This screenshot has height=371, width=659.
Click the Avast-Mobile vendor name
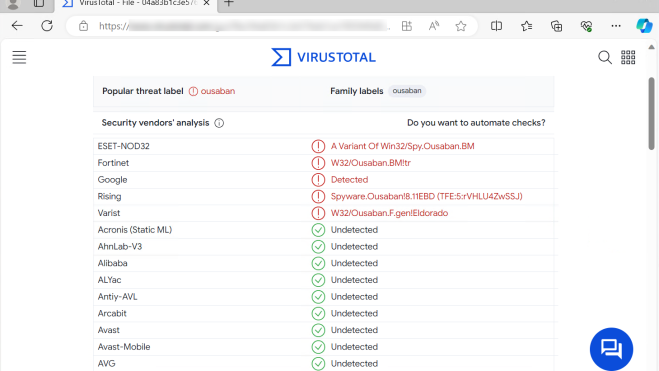point(124,347)
